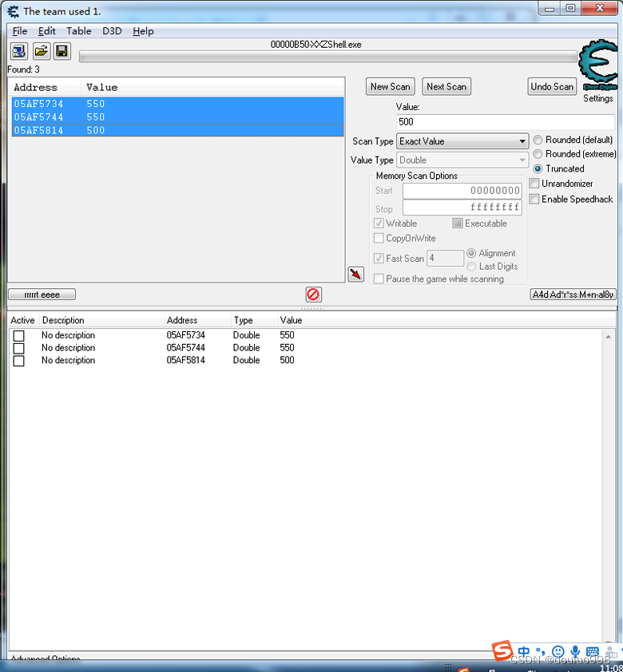
Task: Activate the checkbox for address 05AF5734
Action: coord(18,335)
